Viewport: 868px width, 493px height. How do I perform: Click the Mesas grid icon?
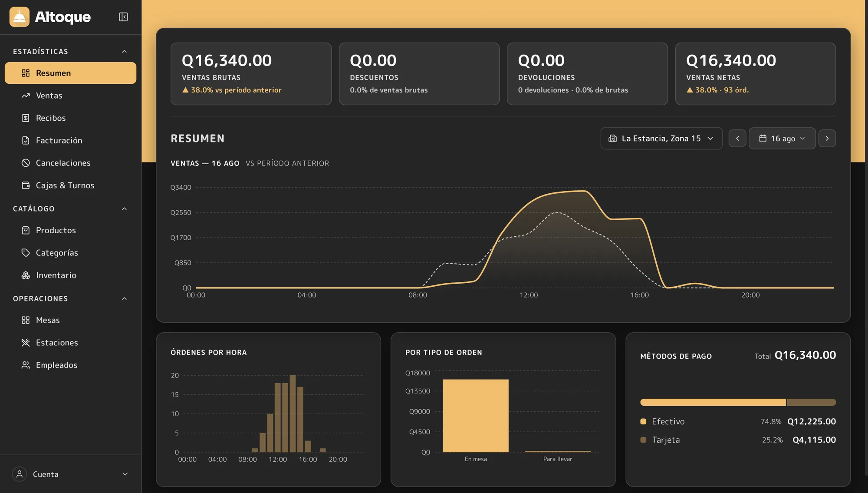pyautogui.click(x=26, y=320)
